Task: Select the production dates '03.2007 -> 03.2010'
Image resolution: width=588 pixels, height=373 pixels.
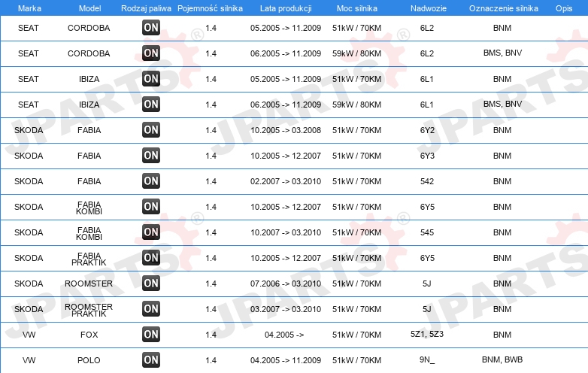Action: tap(286, 309)
